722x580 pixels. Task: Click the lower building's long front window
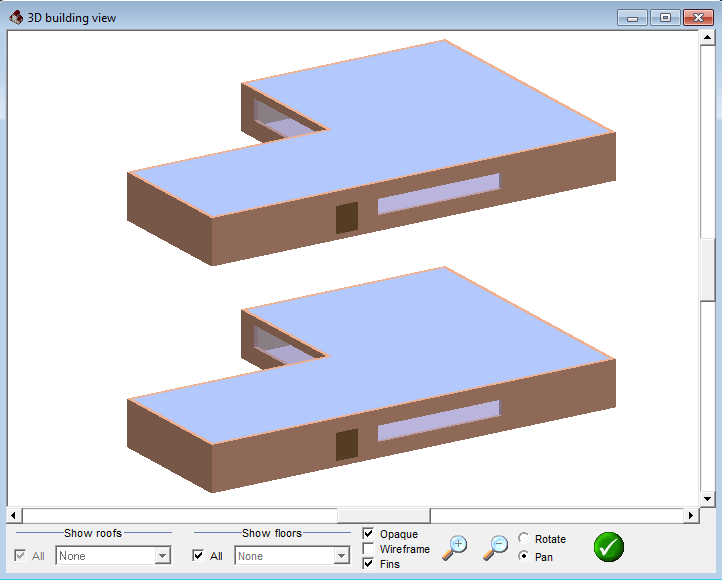pos(439,421)
